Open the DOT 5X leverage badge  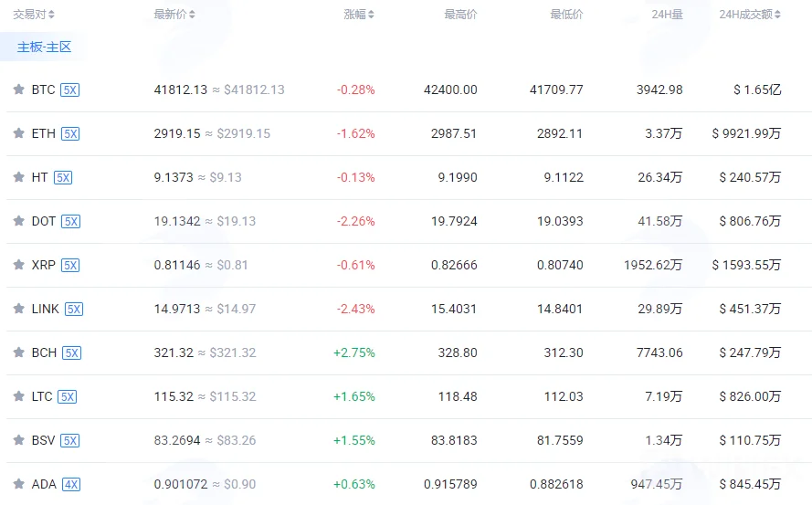pyautogui.click(x=70, y=222)
